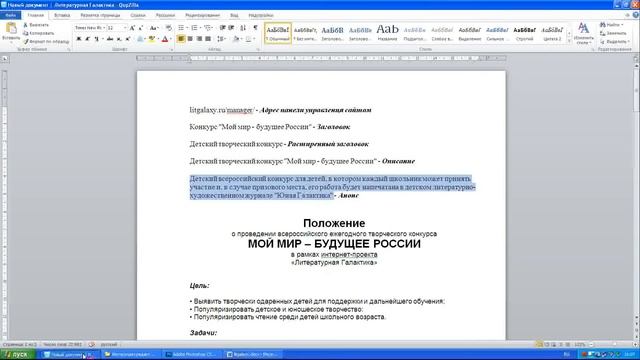Switch to the Вставка (Insert) tab
This screenshot has width=640, height=360.
pos(62,15)
